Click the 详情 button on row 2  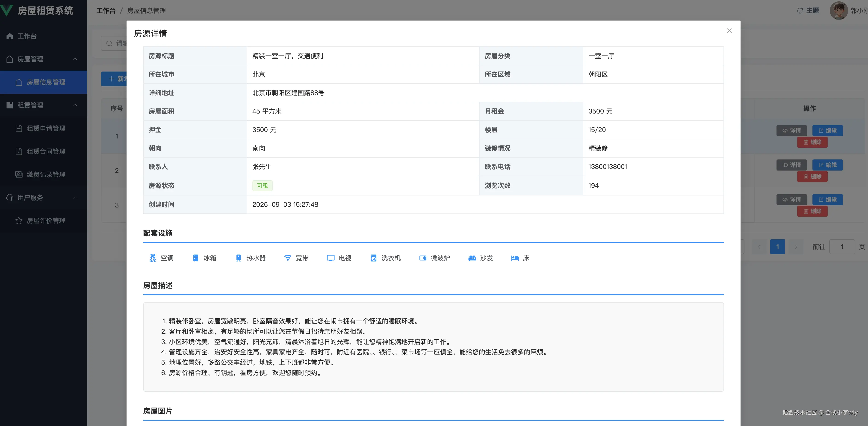tap(791, 165)
